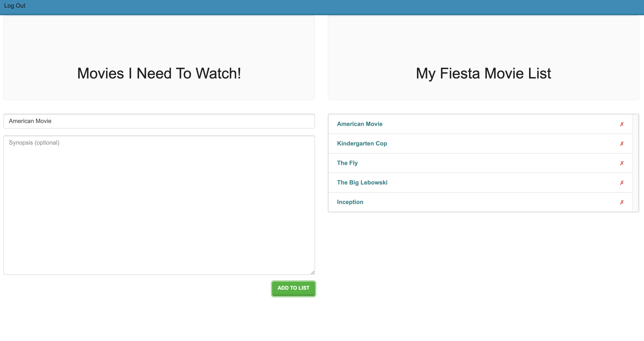
Task: Delete American Movie from the Fiesta list
Action: coord(622,124)
